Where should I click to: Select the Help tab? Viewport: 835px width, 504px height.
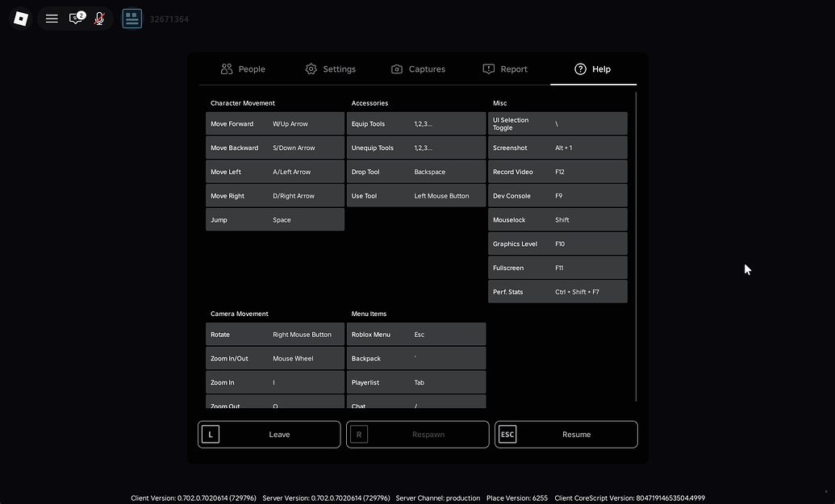(x=593, y=69)
